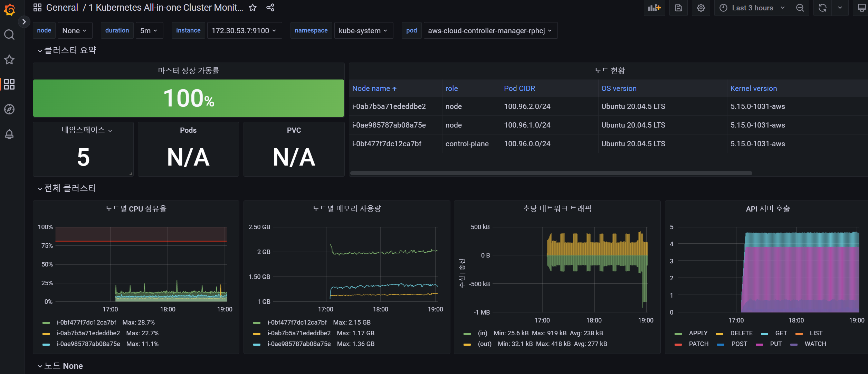Click green legend swatch for i-0bf477f7dc12ca7bf CPU
This screenshot has width=868, height=374.
point(46,322)
